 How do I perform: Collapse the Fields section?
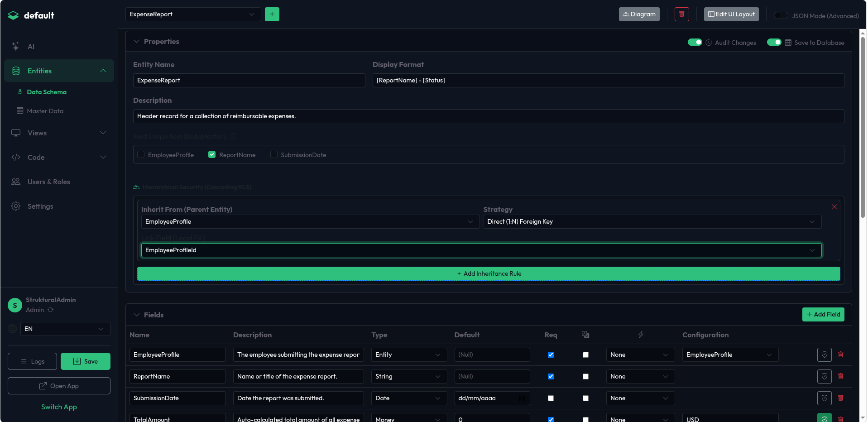coord(136,315)
